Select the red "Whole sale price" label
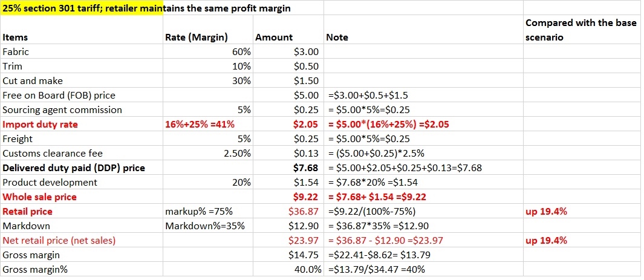Screen dimensions: 644x280 pos(40,197)
